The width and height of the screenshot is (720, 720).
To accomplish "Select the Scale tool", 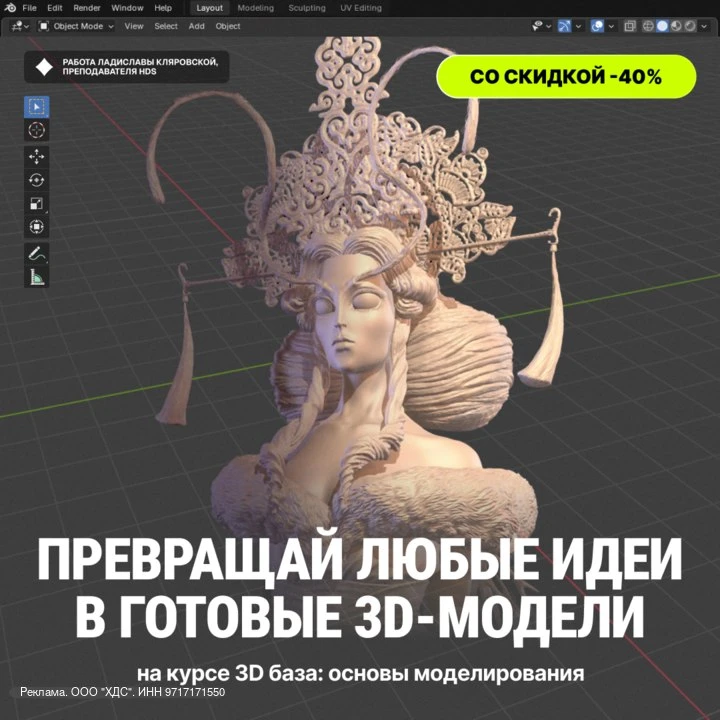I will pos(36,203).
